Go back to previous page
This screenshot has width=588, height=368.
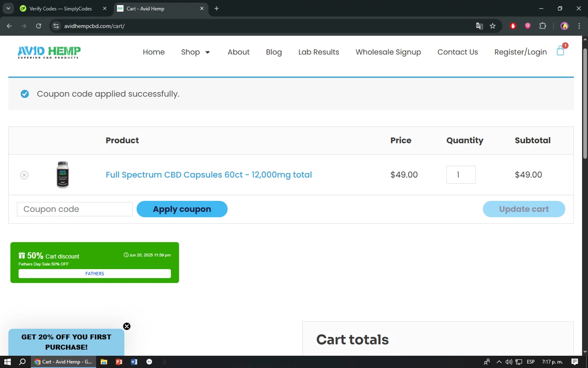coord(9,26)
